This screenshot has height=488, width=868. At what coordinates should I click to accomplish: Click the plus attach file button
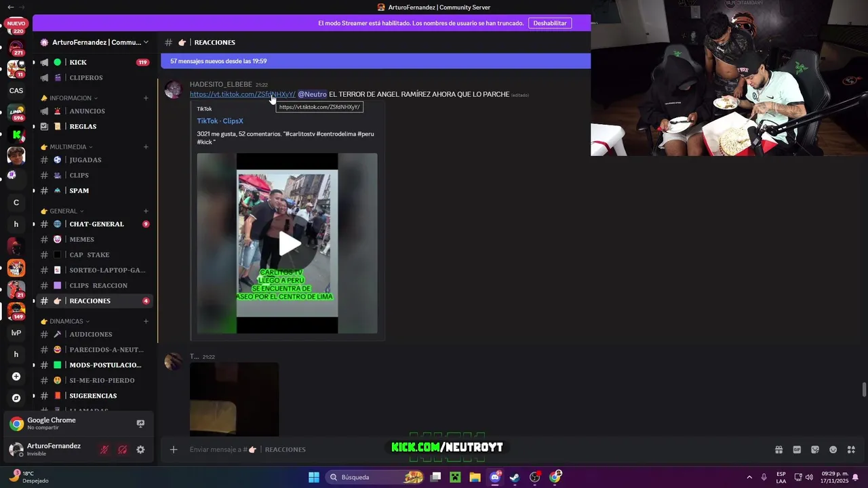tap(174, 449)
